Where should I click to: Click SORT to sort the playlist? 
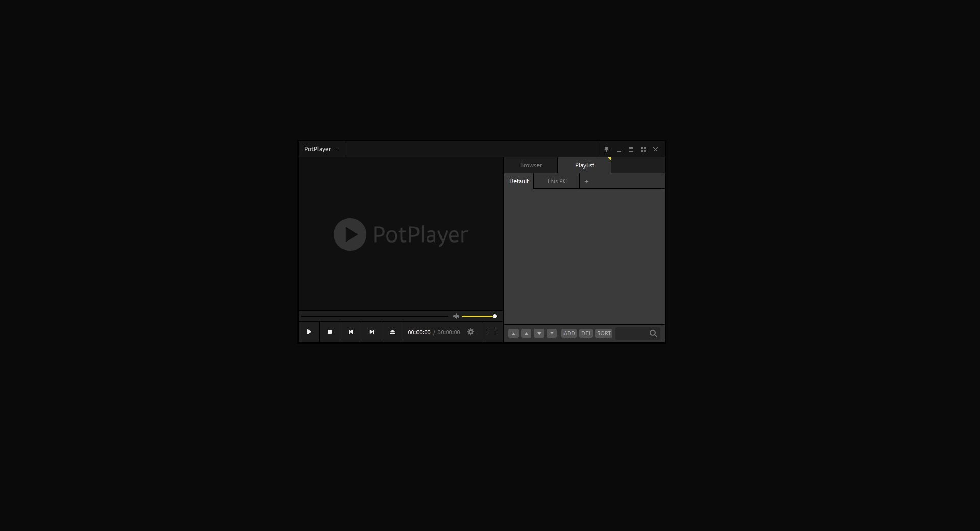coord(603,333)
